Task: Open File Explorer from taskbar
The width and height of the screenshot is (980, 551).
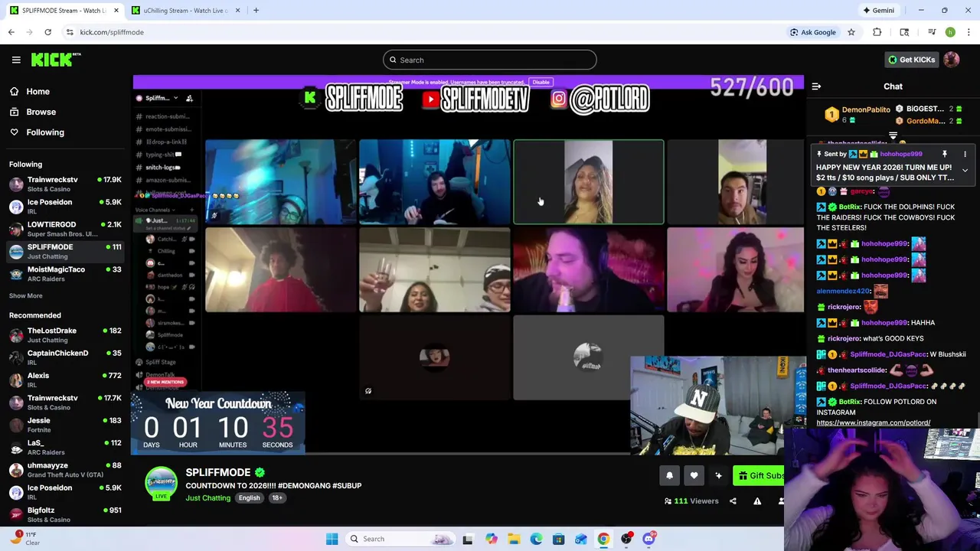Action: [x=514, y=539]
